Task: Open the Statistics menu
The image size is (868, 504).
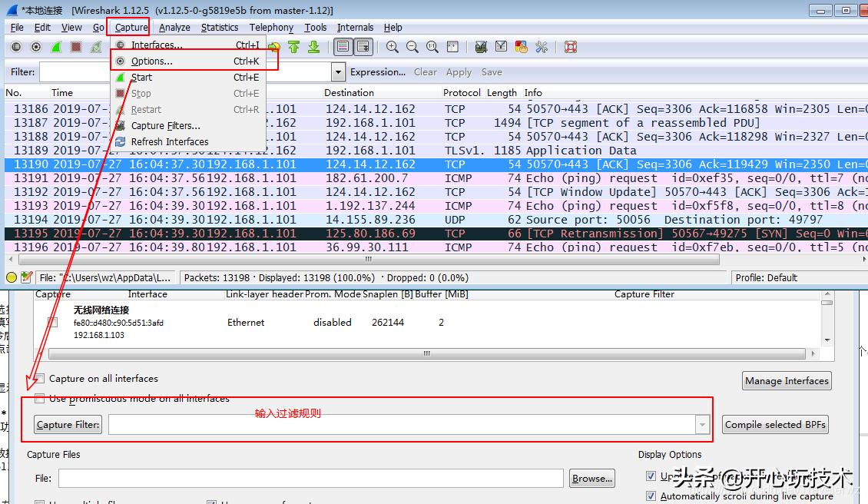Action: [220, 27]
